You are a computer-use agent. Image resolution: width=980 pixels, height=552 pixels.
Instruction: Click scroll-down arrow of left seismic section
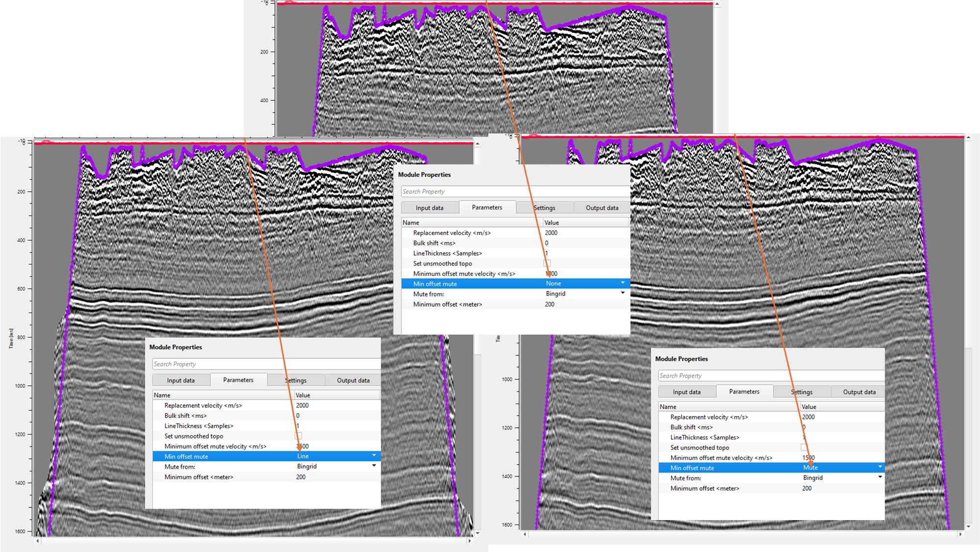point(477,533)
